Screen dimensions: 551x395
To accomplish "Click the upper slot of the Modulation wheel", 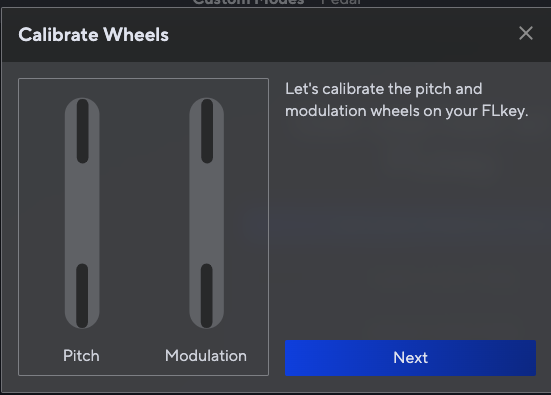I will point(207,131).
